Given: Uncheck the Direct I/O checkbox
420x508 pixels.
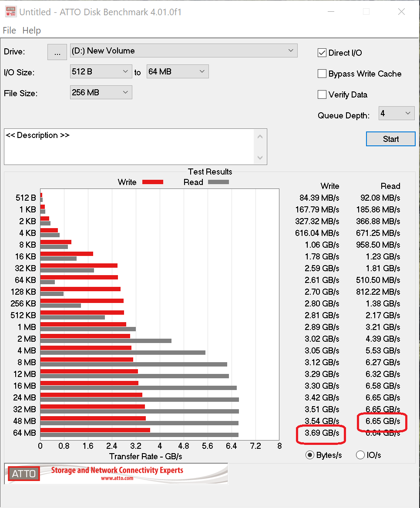Looking at the screenshot, I should 322,53.
